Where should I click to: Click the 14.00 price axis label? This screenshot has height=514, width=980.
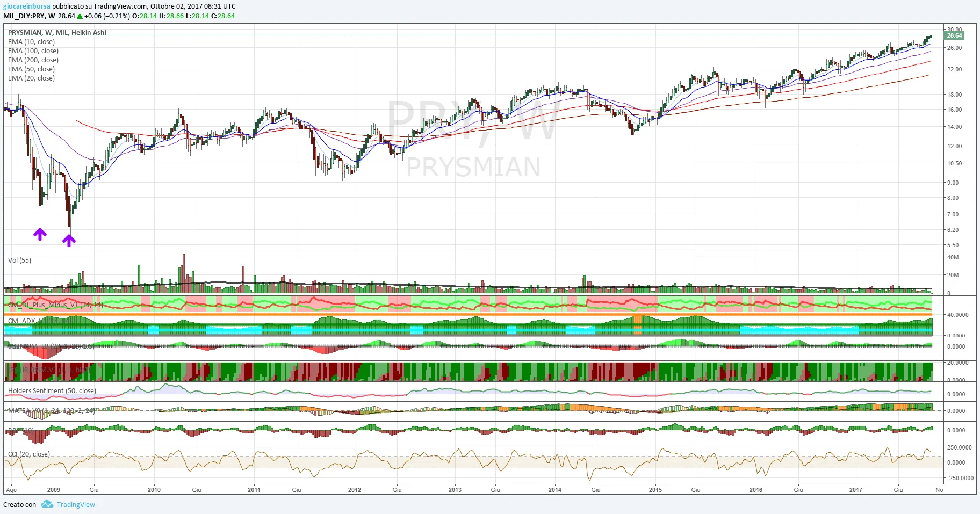955,127
